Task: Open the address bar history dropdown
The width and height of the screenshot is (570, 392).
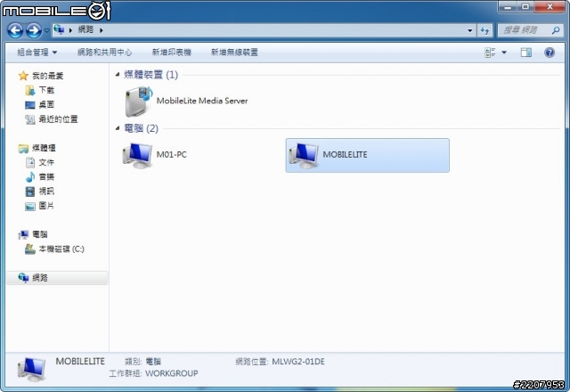Action: [469, 30]
